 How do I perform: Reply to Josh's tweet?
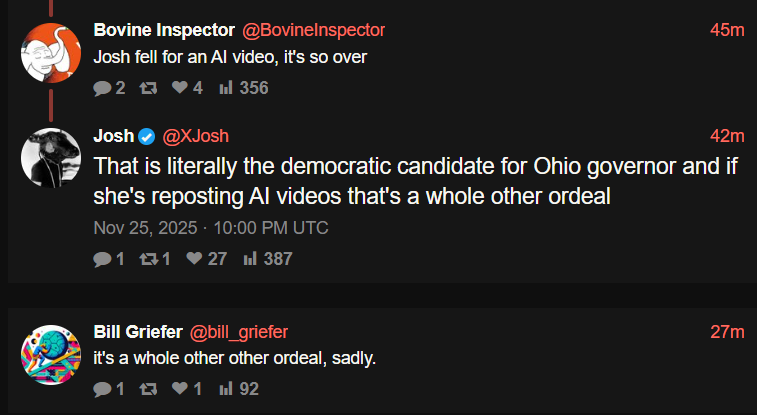pos(102,259)
